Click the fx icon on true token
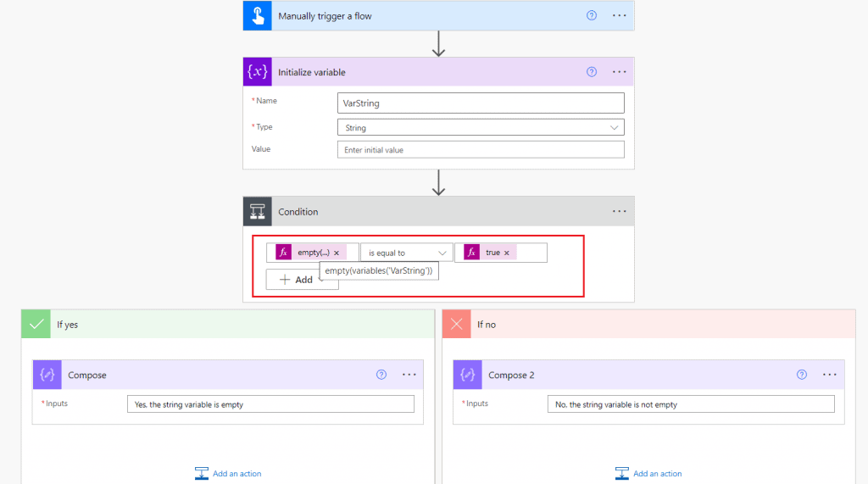Image resolution: width=868 pixels, height=484 pixels. (471, 253)
